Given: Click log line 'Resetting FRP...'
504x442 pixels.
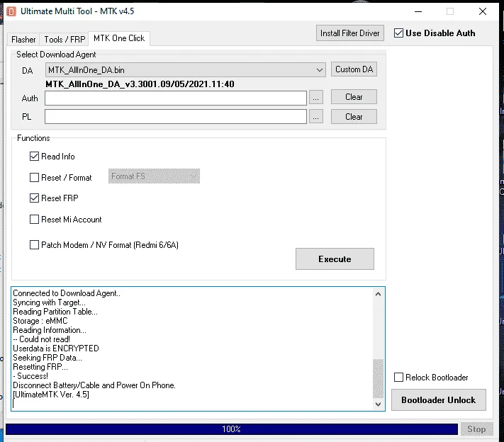Looking at the screenshot, I should 40,367.
